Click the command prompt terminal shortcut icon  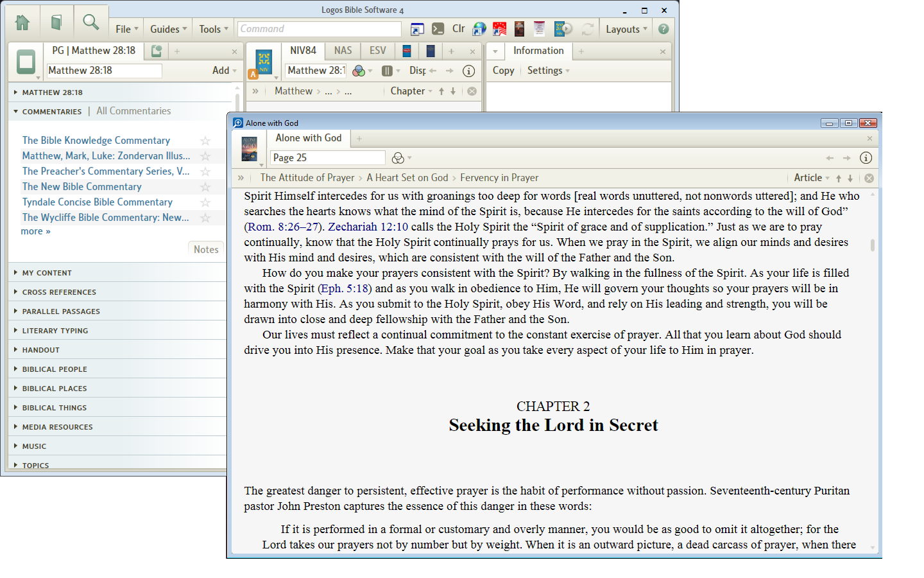438,29
